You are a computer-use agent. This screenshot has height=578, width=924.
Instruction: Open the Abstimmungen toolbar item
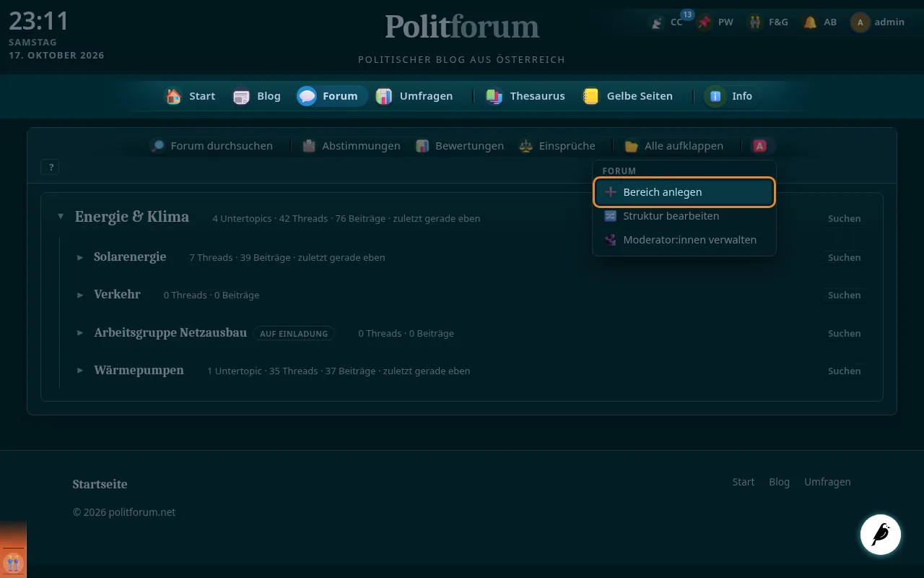pos(351,146)
